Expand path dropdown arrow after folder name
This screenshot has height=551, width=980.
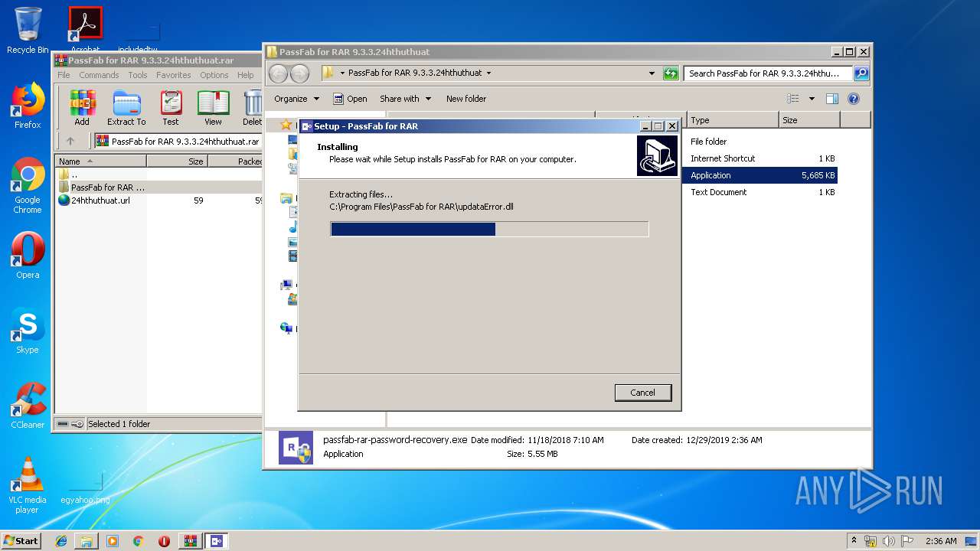(488, 73)
